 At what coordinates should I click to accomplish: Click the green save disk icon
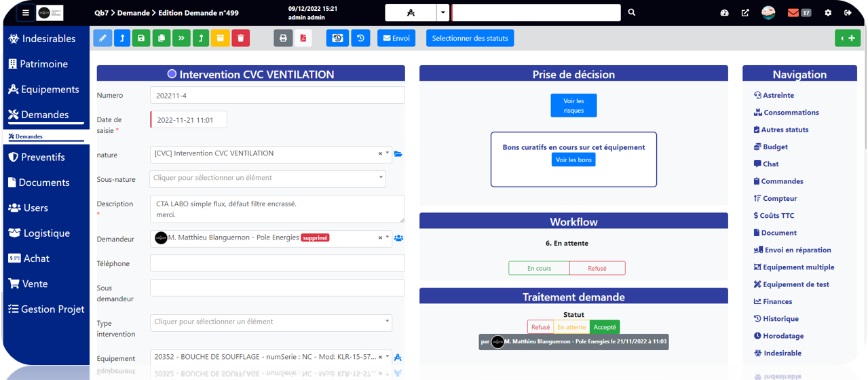(141, 38)
